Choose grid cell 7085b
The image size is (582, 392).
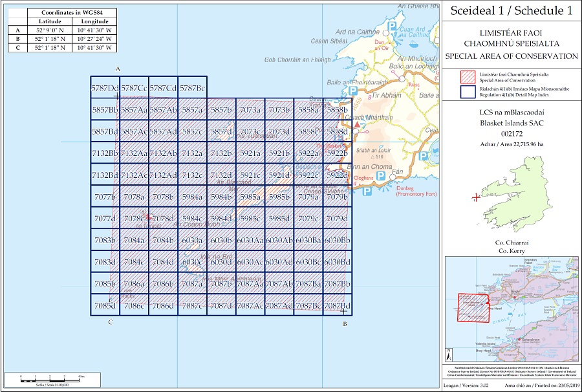(x=105, y=283)
